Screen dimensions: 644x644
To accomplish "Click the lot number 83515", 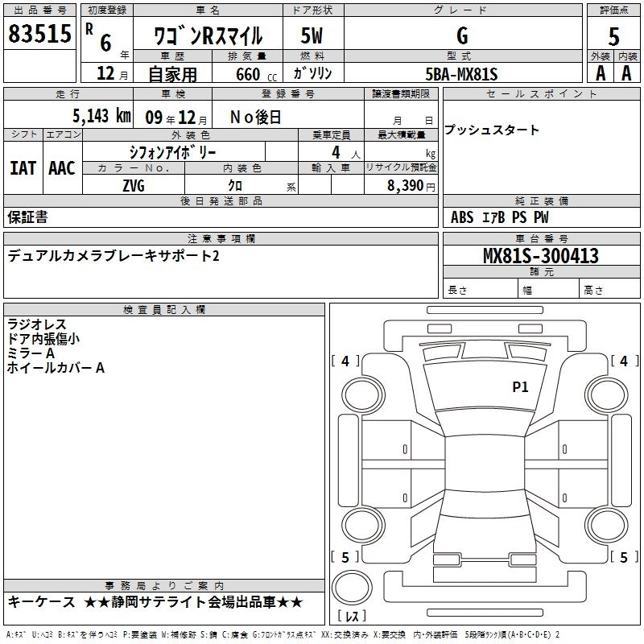I will pos(39,33).
